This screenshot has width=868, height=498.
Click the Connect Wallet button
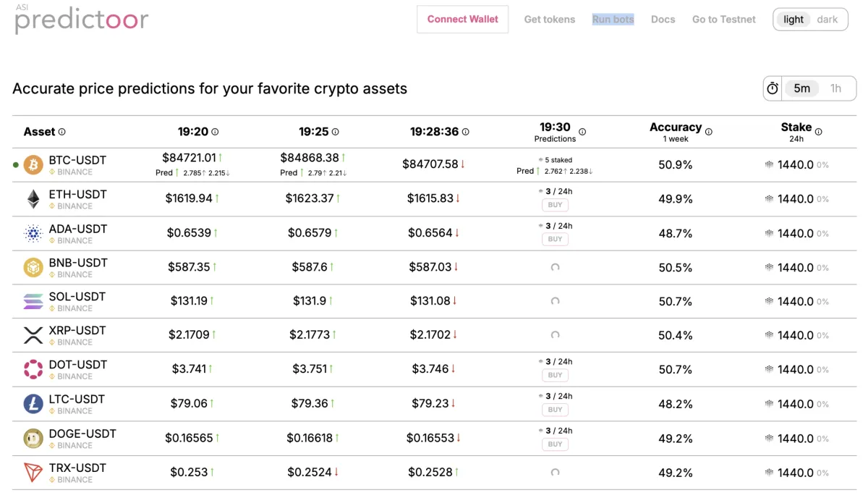(462, 20)
